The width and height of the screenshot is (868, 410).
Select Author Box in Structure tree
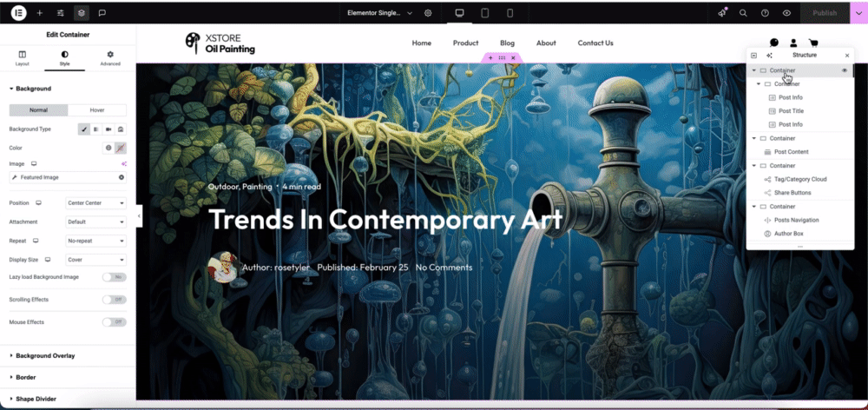(x=788, y=234)
